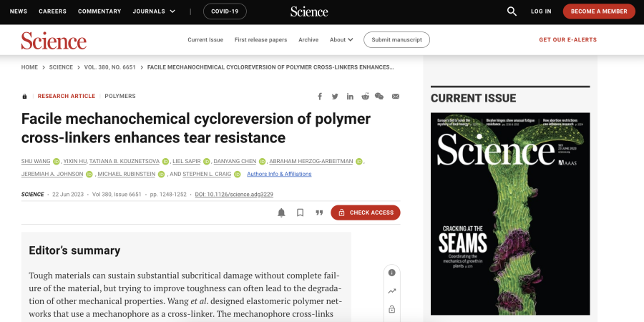The image size is (644, 322).
Task: Share article on Twitter
Action: pyautogui.click(x=335, y=97)
